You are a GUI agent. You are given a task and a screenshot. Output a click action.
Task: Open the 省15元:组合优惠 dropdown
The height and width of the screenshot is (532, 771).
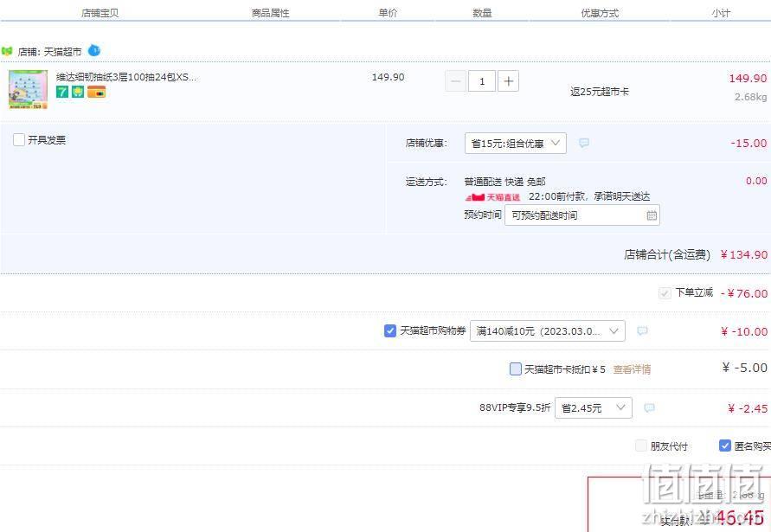pos(516,143)
